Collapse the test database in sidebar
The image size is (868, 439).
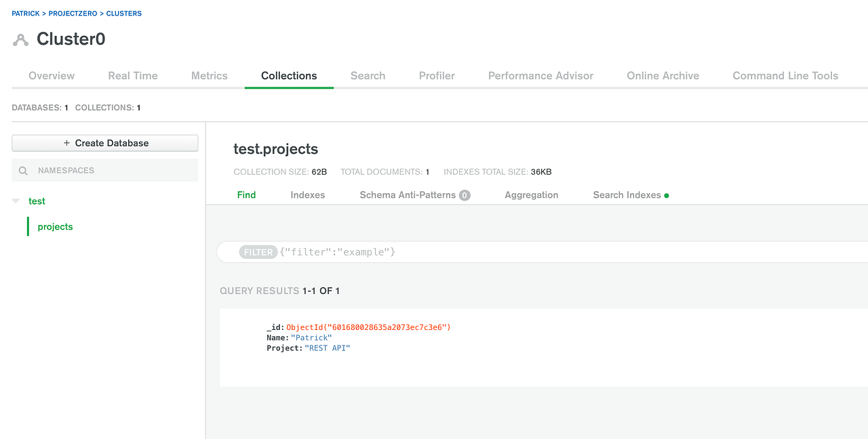[15, 201]
